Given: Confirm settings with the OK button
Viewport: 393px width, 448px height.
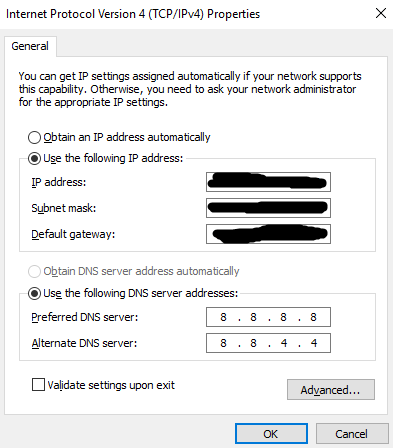Looking at the screenshot, I should point(271,434).
